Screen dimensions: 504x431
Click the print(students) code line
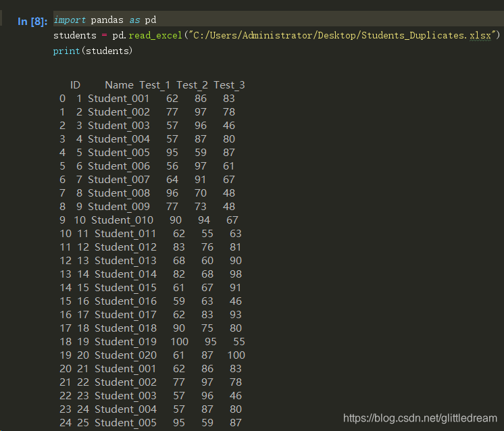click(x=93, y=51)
